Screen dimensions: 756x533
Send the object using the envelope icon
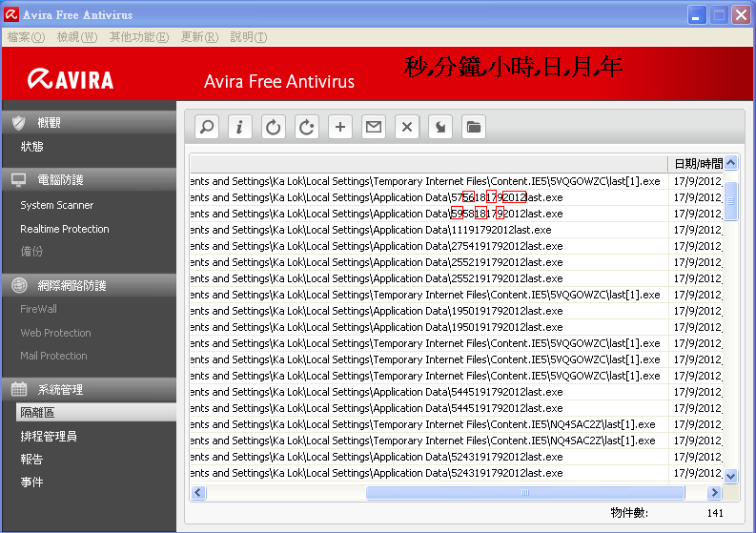pos(374,127)
